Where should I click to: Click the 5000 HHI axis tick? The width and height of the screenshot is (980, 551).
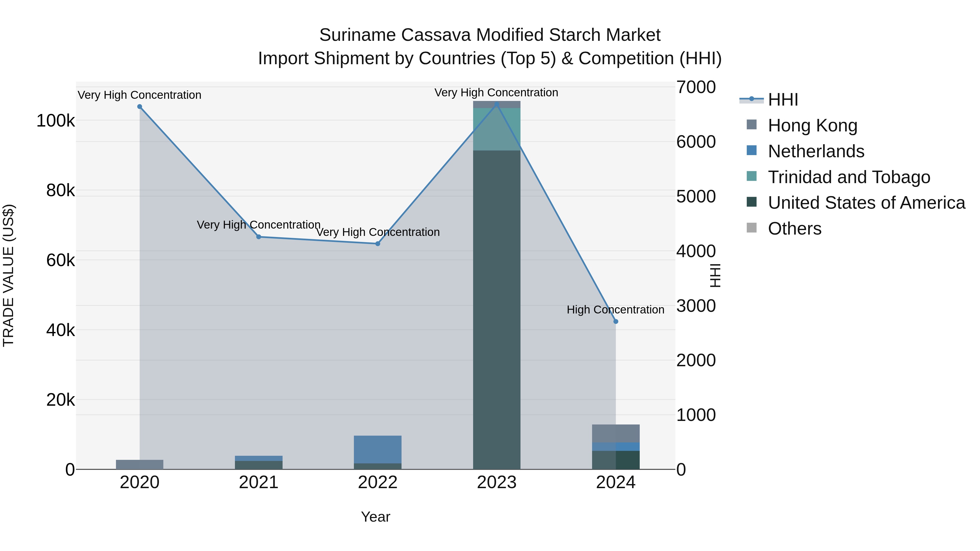[x=696, y=197]
